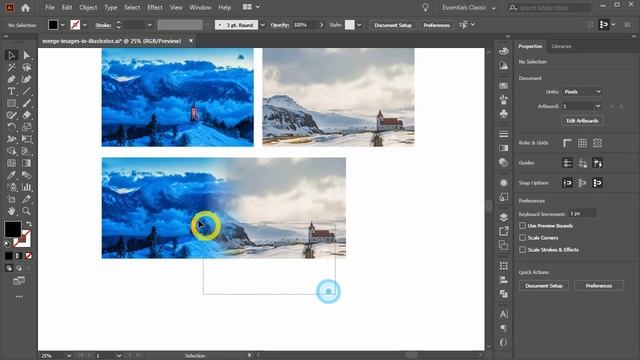Open the Layers panel icon
640x360 pixels.
[x=504, y=217]
